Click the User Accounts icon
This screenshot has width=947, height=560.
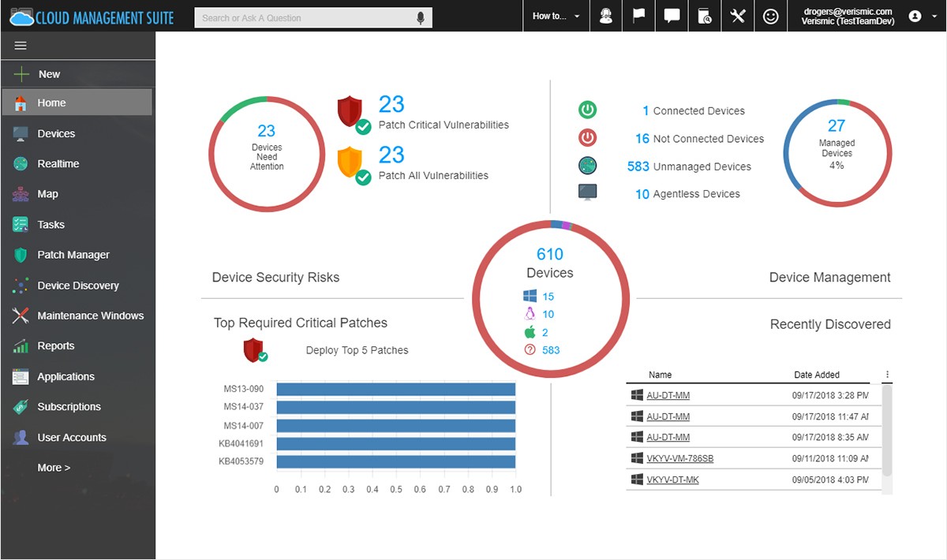(21, 438)
